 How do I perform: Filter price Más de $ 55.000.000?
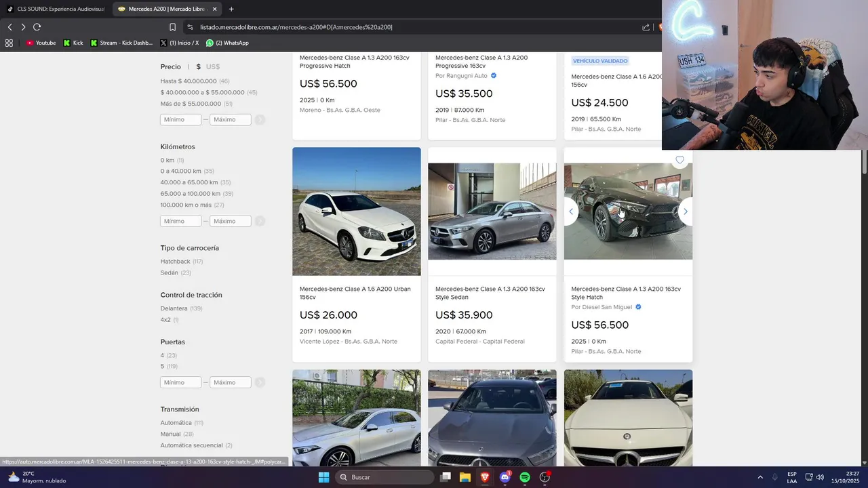click(x=191, y=104)
